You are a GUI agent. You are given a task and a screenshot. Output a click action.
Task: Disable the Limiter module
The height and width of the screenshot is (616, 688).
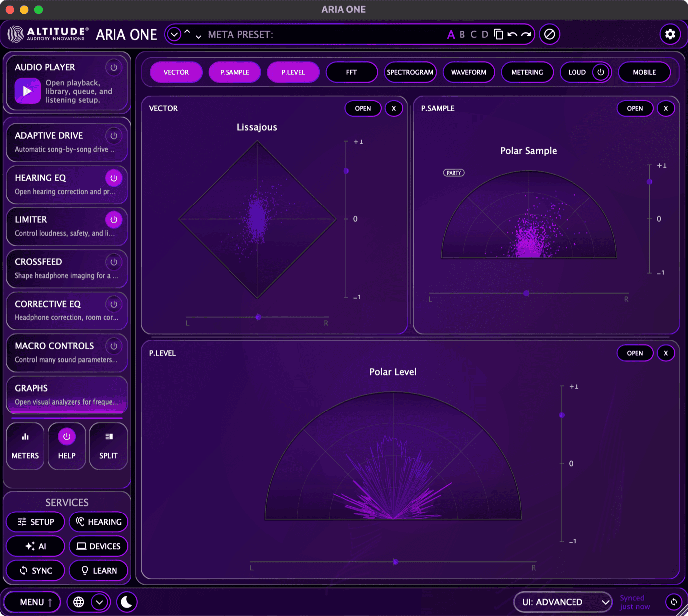click(114, 220)
